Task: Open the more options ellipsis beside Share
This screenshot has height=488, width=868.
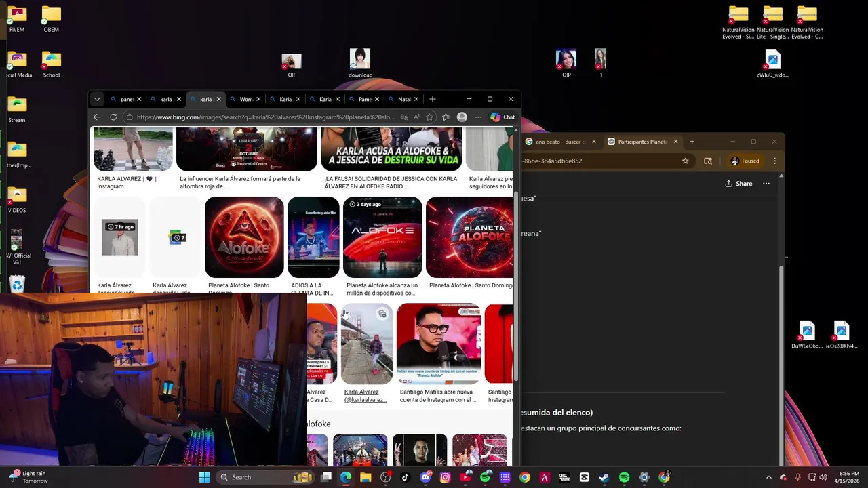Action: pos(766,184)
